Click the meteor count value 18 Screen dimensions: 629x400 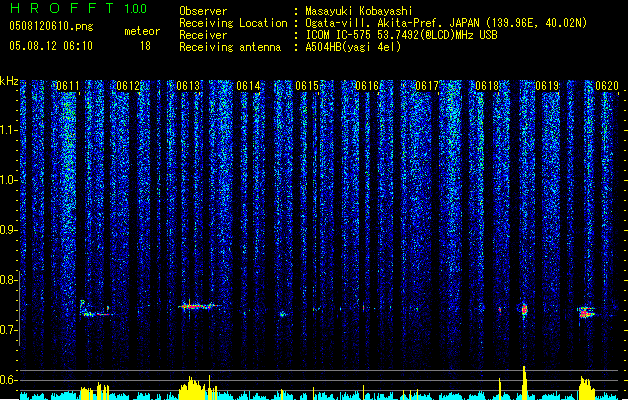pos(145,46)
